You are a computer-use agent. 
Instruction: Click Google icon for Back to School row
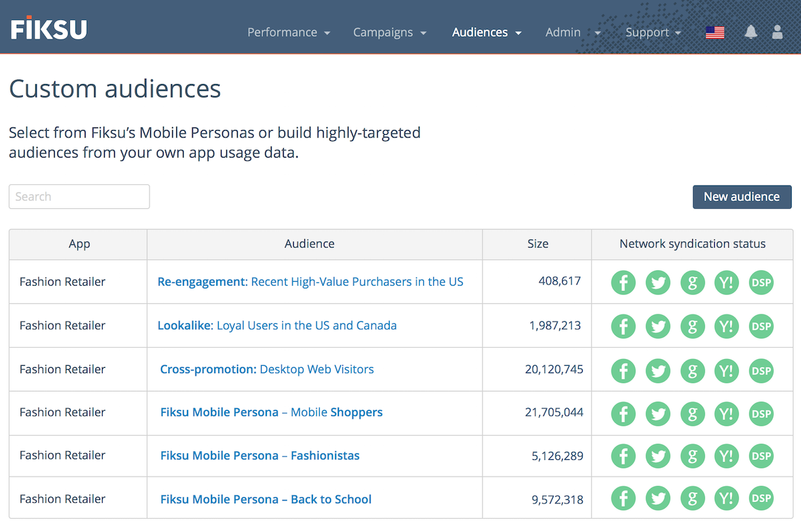coord(693,498)
